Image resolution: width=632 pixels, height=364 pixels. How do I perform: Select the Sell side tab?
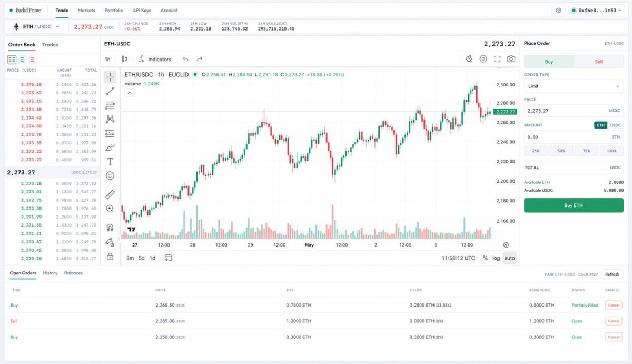click(598, 62)
